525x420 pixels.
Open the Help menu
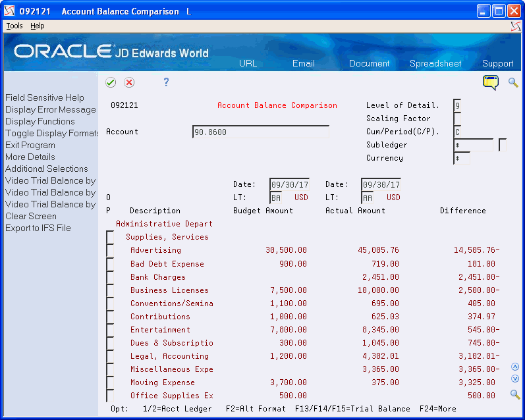point(37,26)
